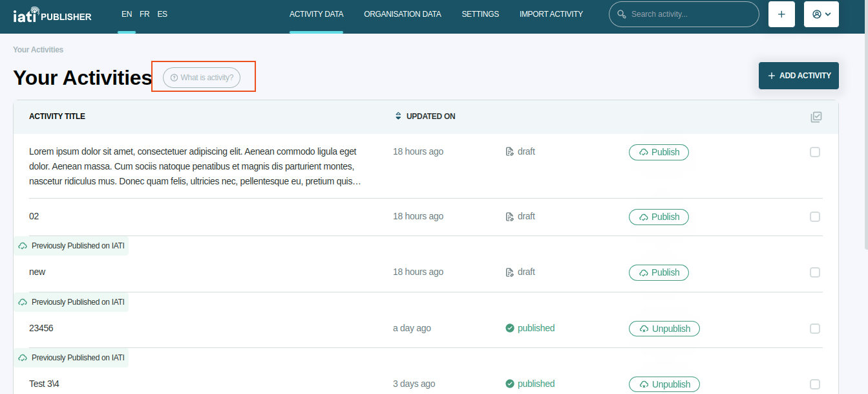Publish the activity named new

[x=659, y=272]
